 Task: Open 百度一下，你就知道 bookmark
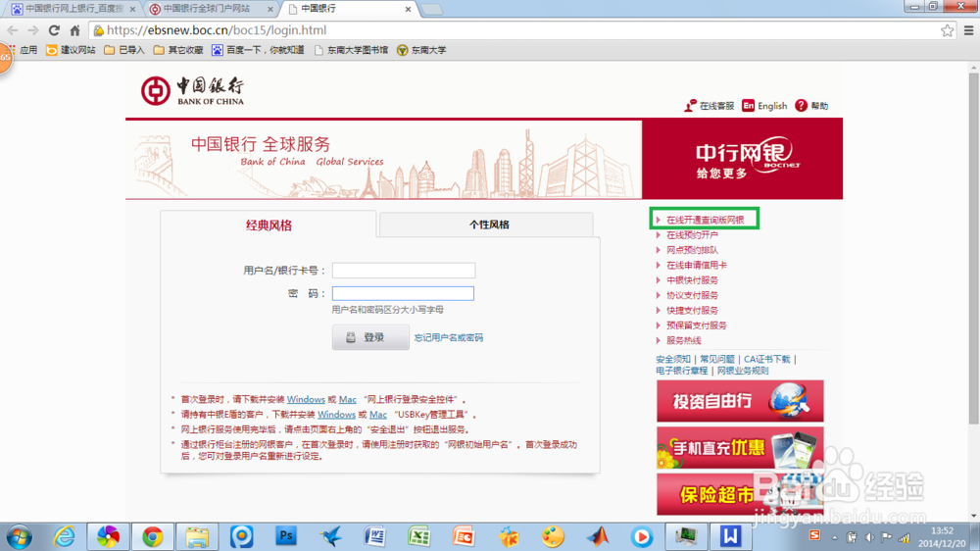click(x=258, y=50)
